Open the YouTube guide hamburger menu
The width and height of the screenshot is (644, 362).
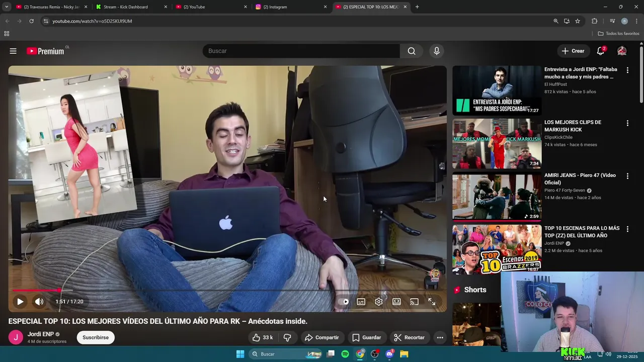pos(13,51)
